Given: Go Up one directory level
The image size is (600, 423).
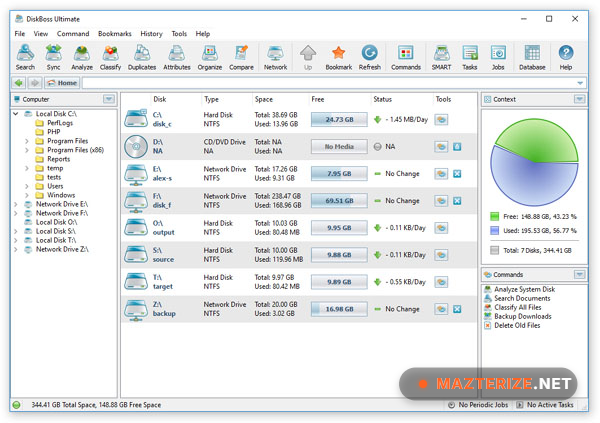Looking at the screenshot, I should (x=308, y=57).
